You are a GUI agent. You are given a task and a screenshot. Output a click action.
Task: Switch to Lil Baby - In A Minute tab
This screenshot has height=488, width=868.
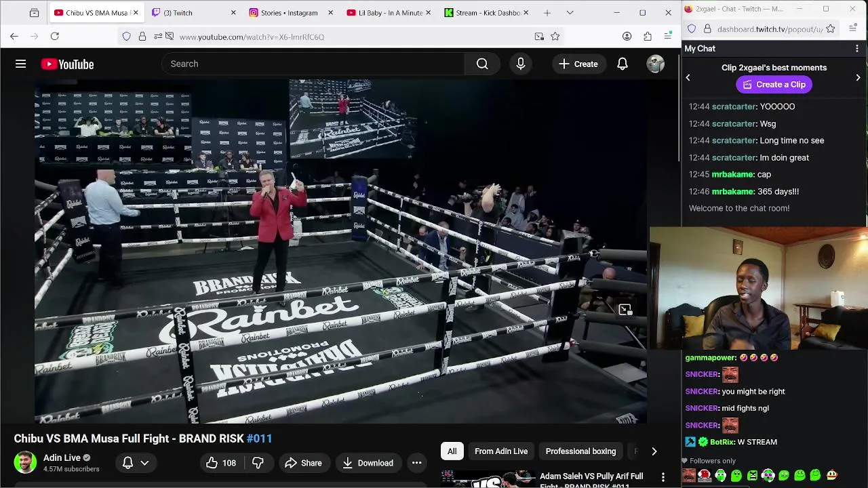[390, 12]
